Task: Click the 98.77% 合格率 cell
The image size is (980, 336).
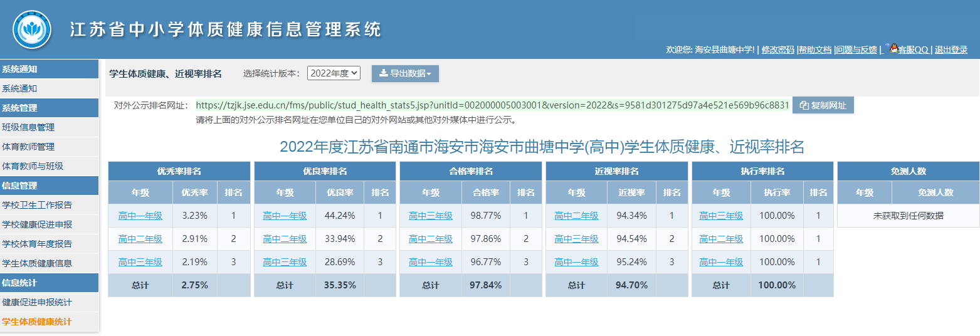Action: [x=485, y=216]
